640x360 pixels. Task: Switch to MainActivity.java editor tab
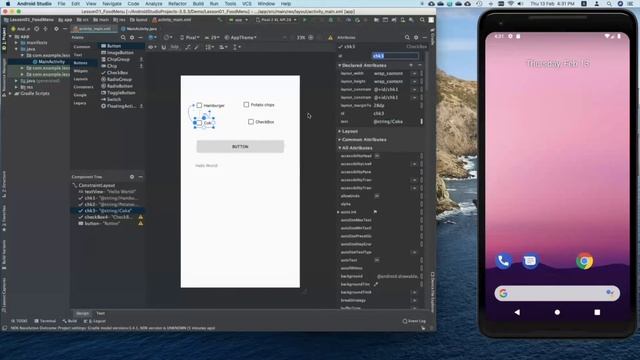click(139, 29)
